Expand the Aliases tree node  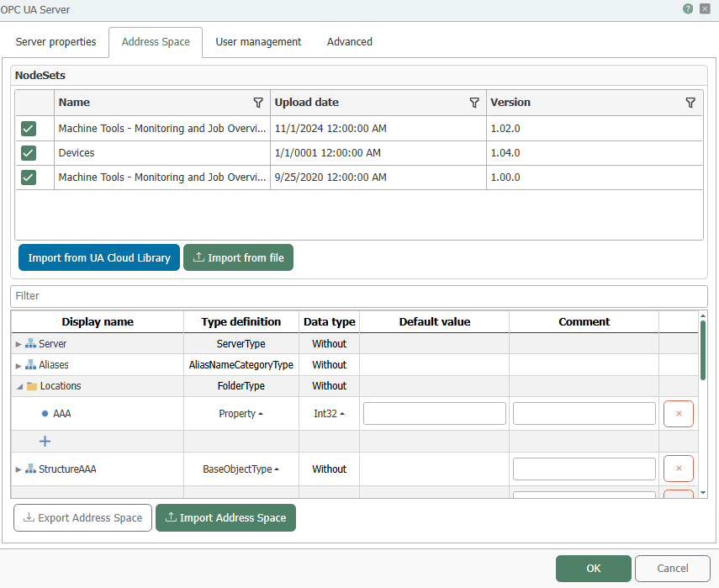[19, 366]
